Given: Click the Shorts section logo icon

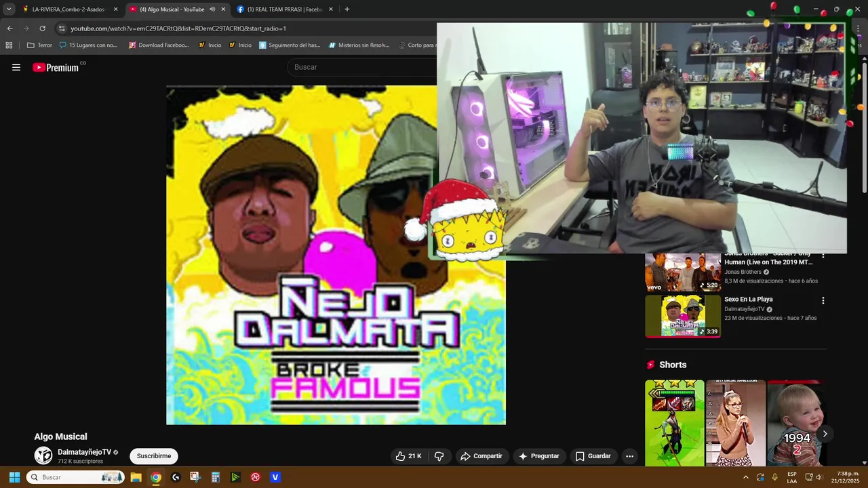Looking at the screenshot, I should pyautogui.click(x=651, y=365).
